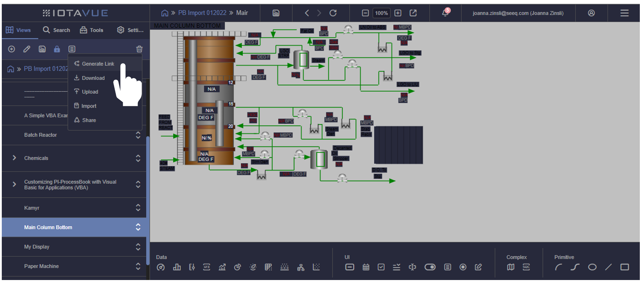The width and height of the screenshot is (644, 283).
Task: Click the zoom in plus button
Action: (x=398, y=13)
